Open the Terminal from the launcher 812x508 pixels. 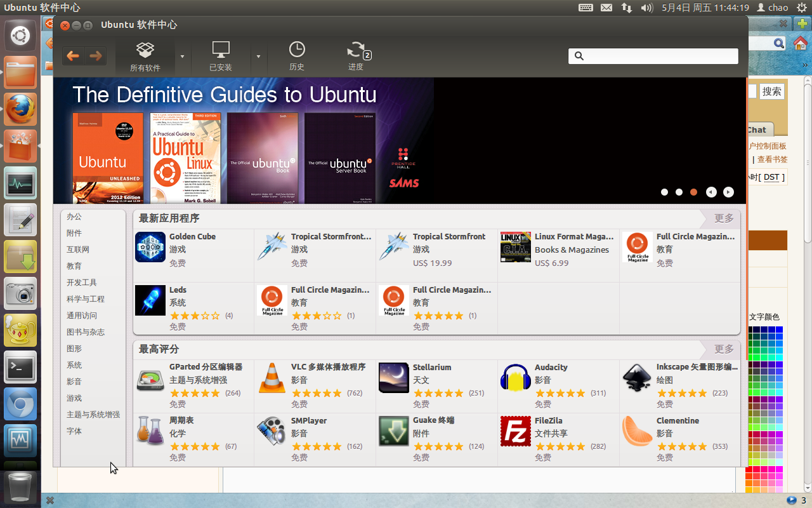pyautogui.click(x=20, y=367)
